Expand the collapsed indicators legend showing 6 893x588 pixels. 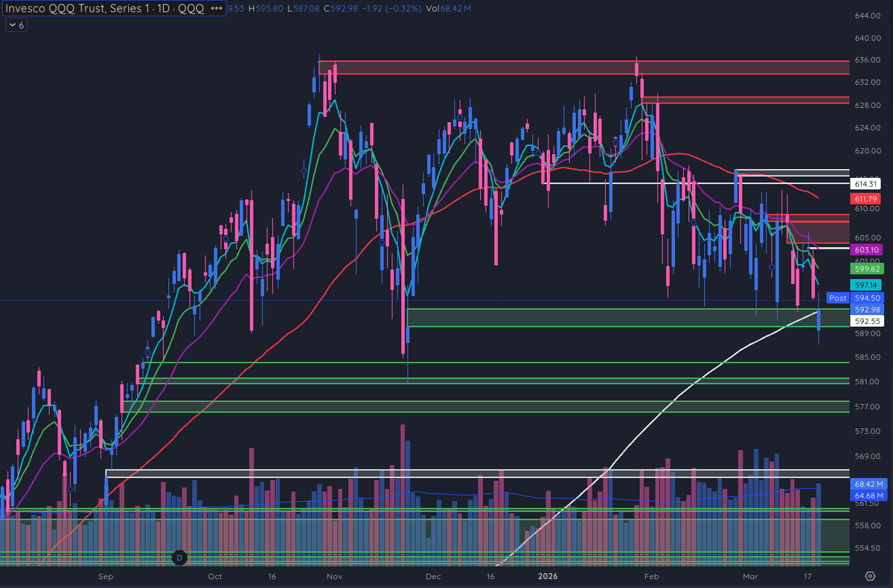(x=16, y=25)
